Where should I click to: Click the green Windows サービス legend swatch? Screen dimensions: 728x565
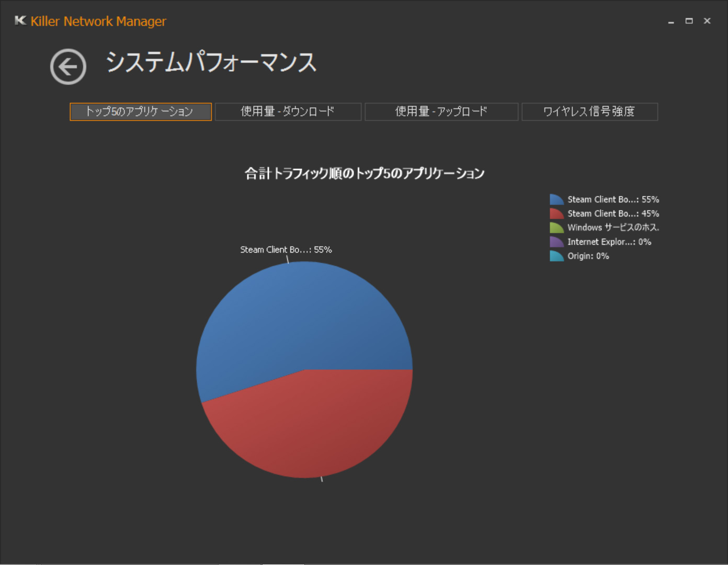click(x=556, y=228)
